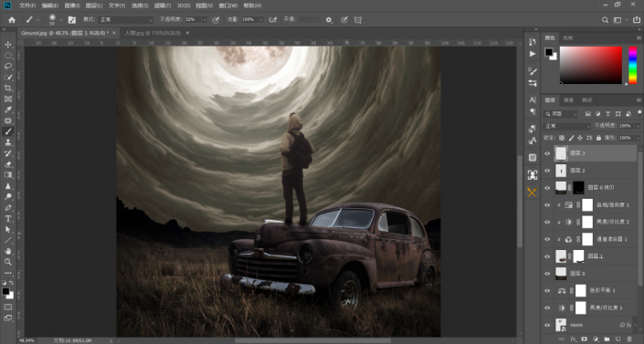644x344 pixels.
Task: Click the search magnifier at top right
Action: point(605,20)
